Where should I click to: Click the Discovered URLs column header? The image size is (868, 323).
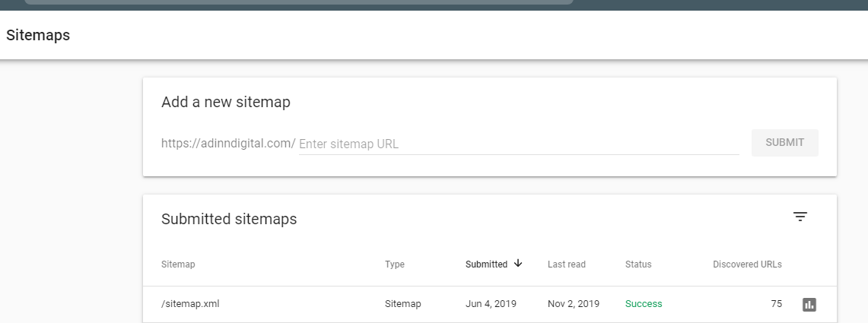point(747,264)
